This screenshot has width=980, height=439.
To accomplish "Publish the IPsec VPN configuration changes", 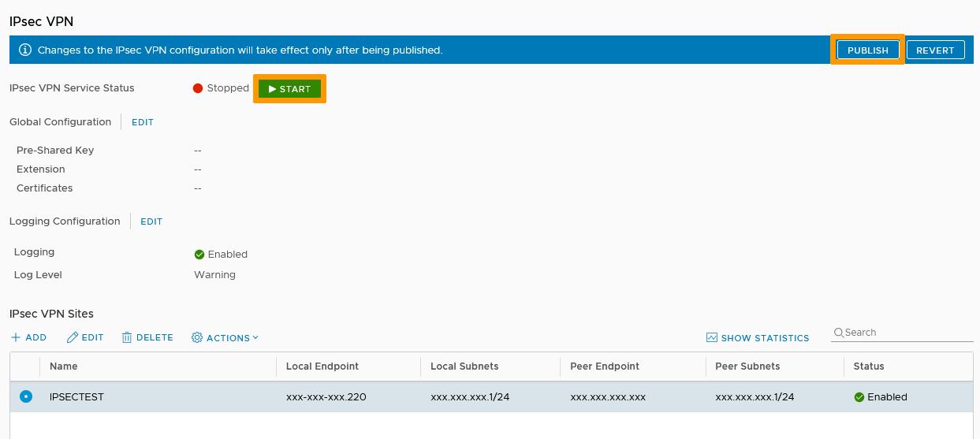I will point(867,50).
